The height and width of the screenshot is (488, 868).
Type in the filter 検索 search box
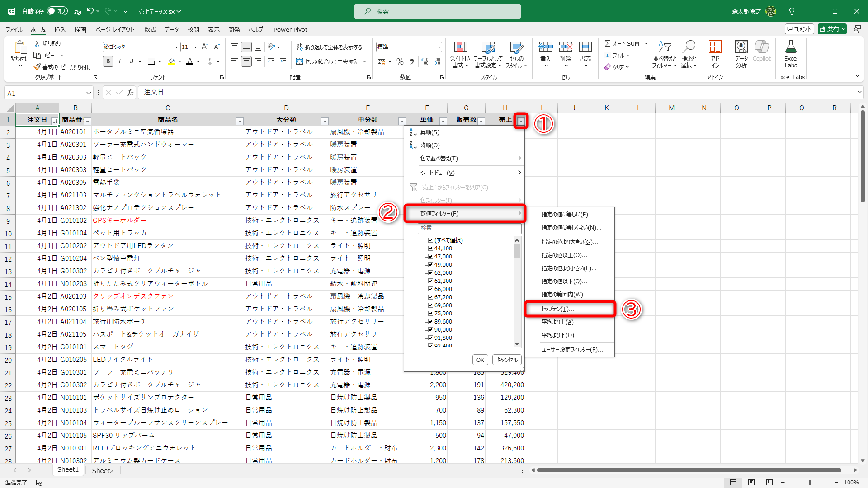click(x=469, y=228)
